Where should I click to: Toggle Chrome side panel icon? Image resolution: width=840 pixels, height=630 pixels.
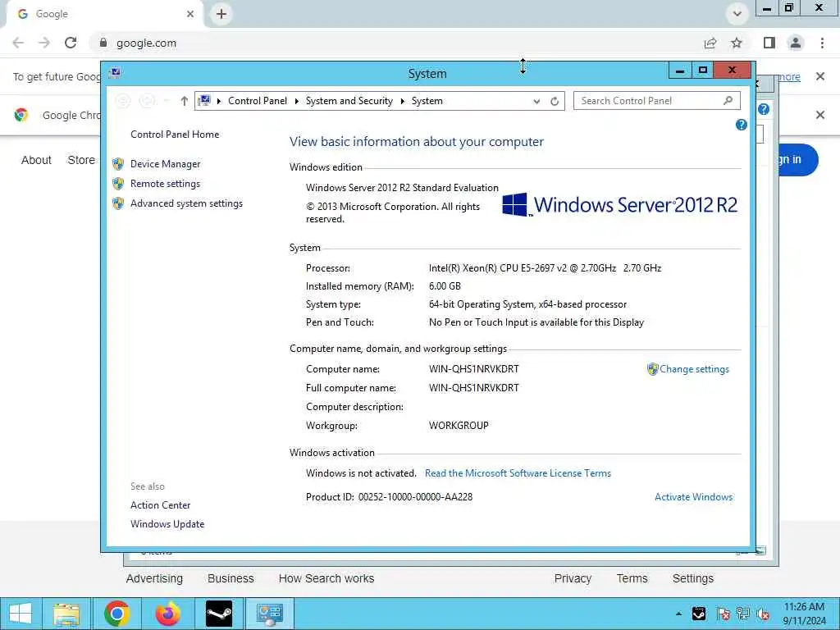[769, 43]
